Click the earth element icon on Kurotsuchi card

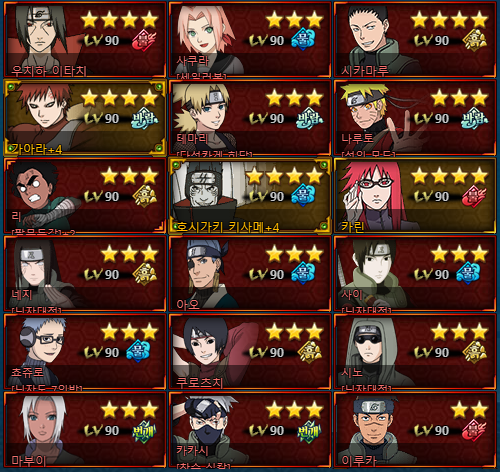[310, 352]
